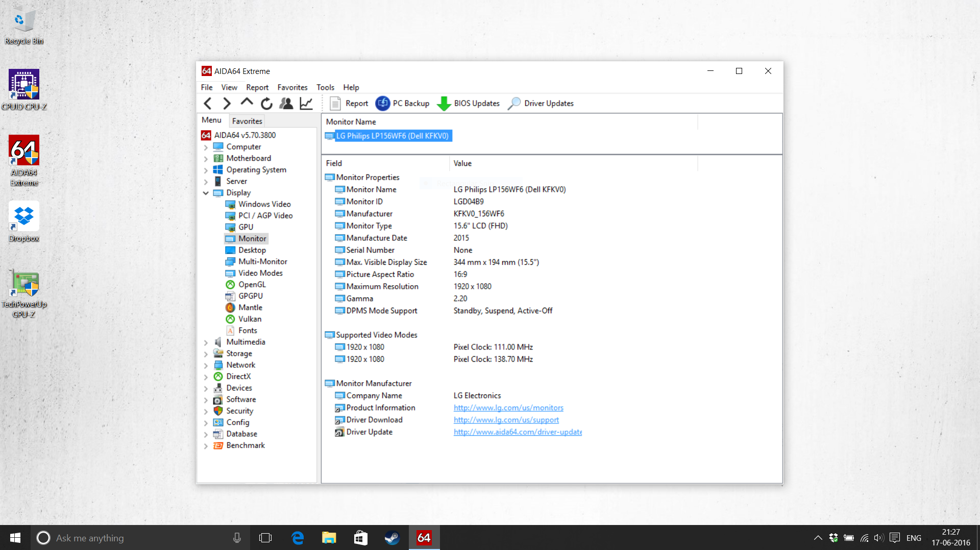Expand the Config node

[206, 423]
